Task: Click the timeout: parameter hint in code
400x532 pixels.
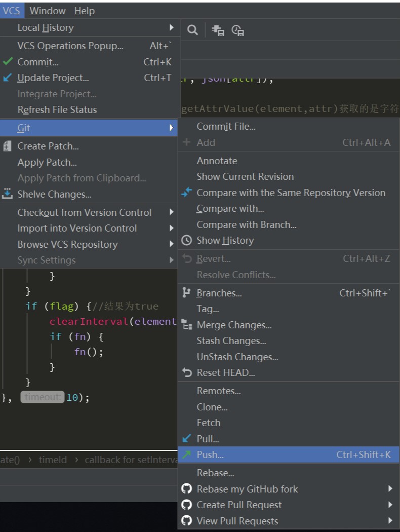Action: (x=43, y=397)
